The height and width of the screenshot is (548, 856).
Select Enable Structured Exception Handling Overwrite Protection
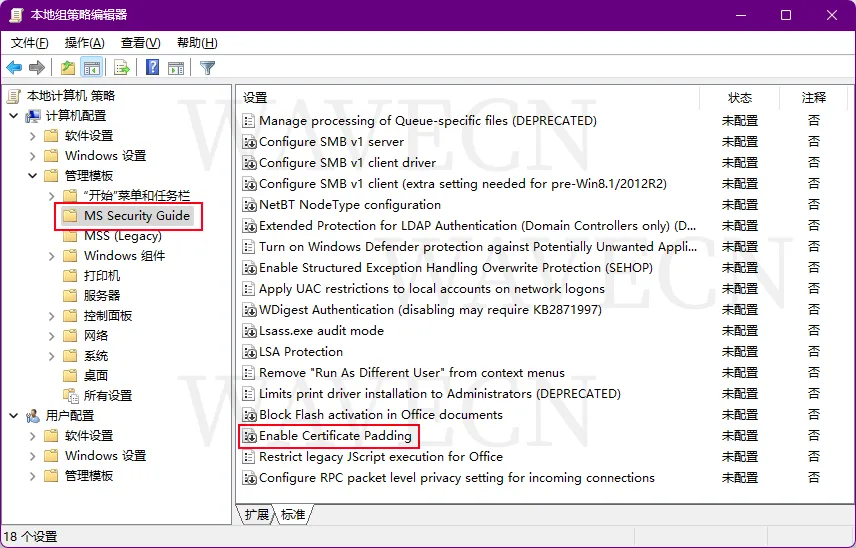[x=456, y=268]
